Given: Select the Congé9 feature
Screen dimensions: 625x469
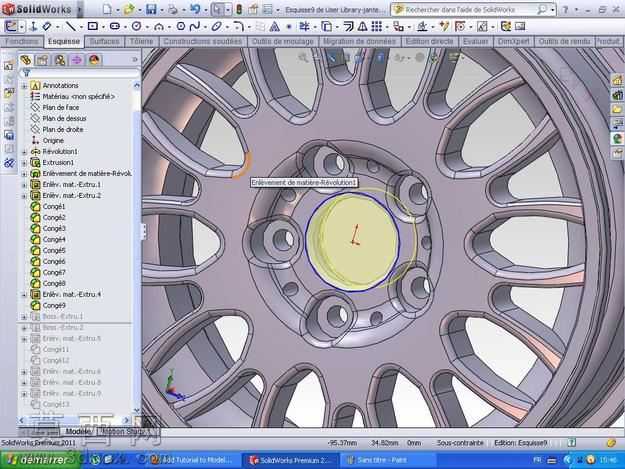Looking at the screenshot, I should tap(54, 306).
